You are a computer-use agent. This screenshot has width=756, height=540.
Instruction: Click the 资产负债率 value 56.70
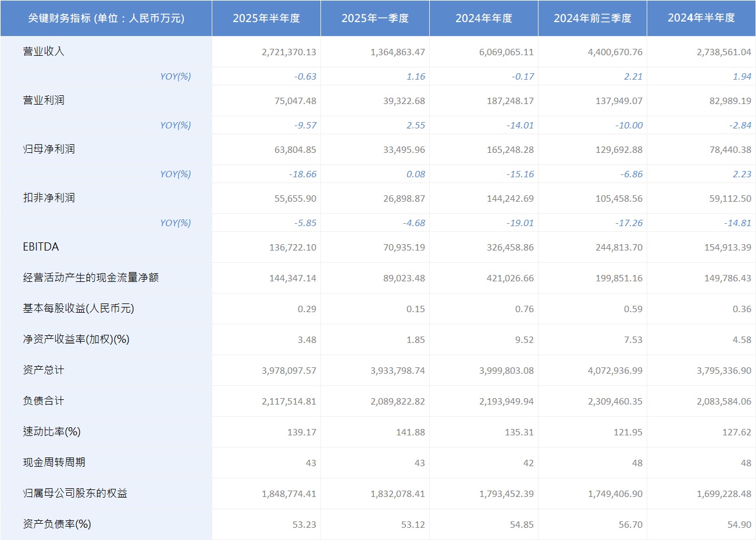(x=630, y=525)
